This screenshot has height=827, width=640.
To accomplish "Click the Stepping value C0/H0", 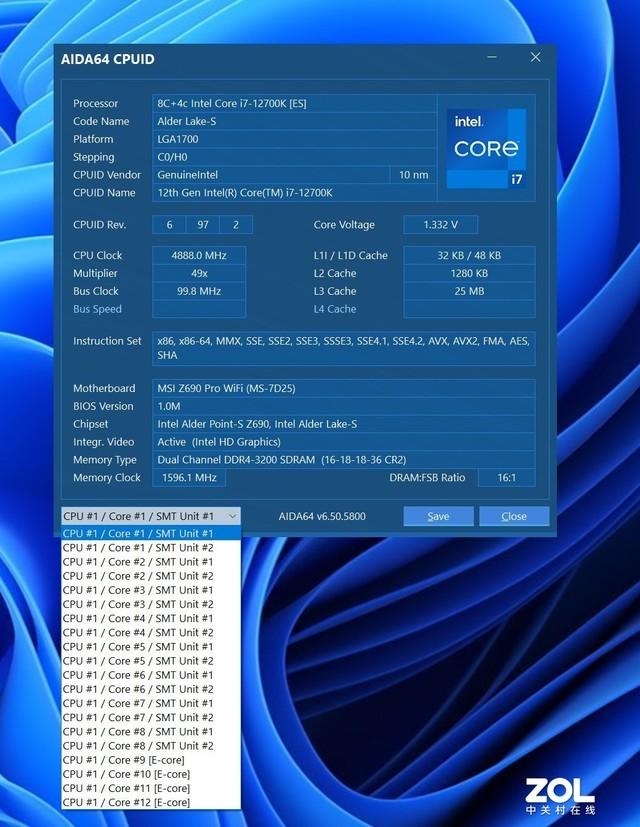I will [294, 157].
